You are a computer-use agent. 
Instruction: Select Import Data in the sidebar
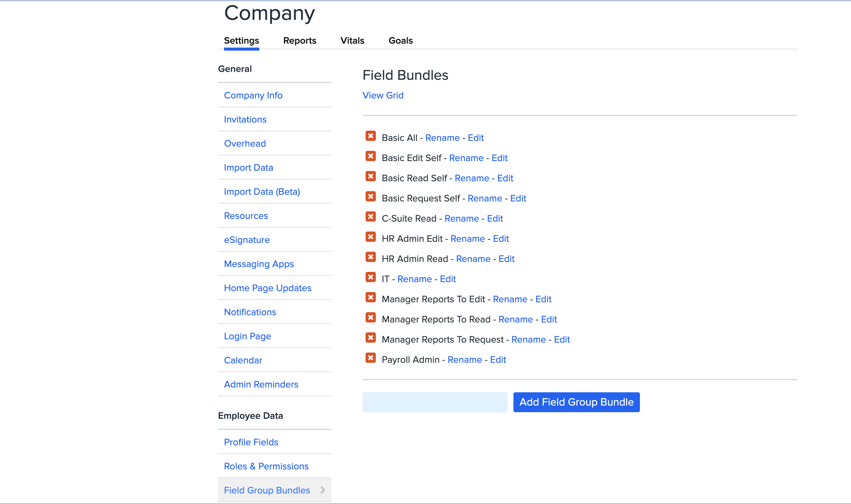248,168
